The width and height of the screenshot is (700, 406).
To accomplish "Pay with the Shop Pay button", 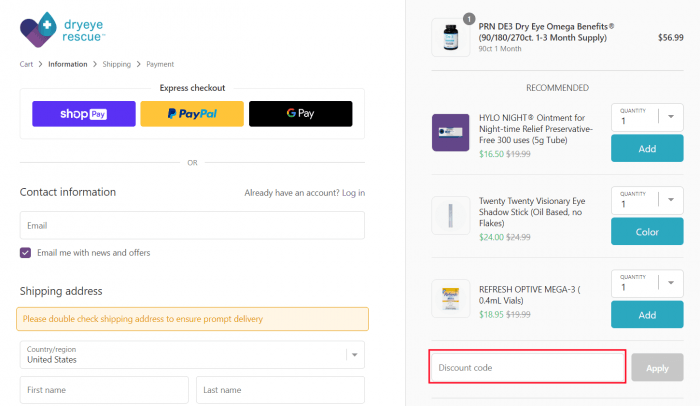I will tap(84, 114).
